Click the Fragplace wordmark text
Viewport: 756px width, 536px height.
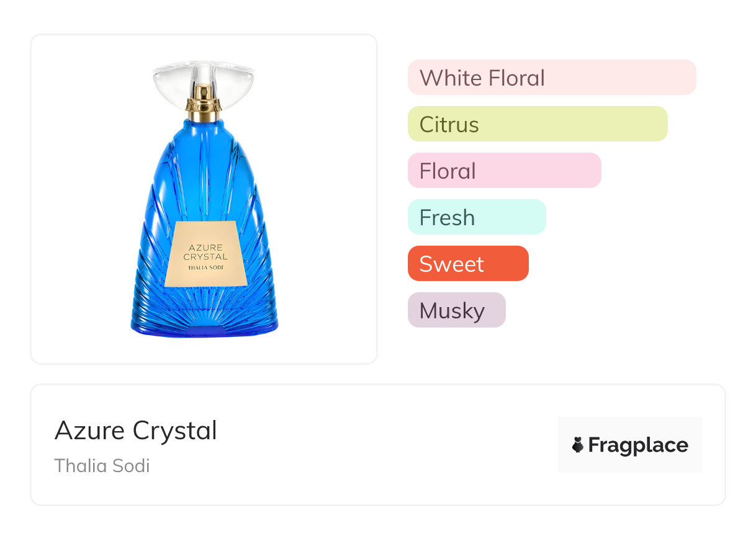pyautogui.click(x=638, y=445)
